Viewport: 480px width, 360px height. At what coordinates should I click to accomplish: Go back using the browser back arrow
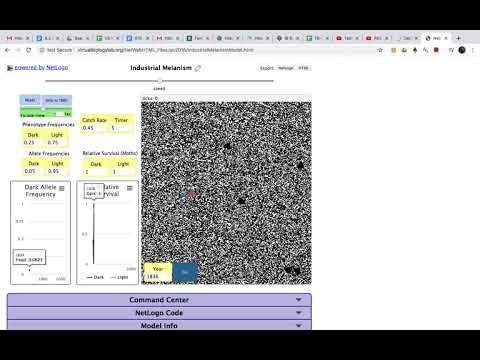(8, 50)
